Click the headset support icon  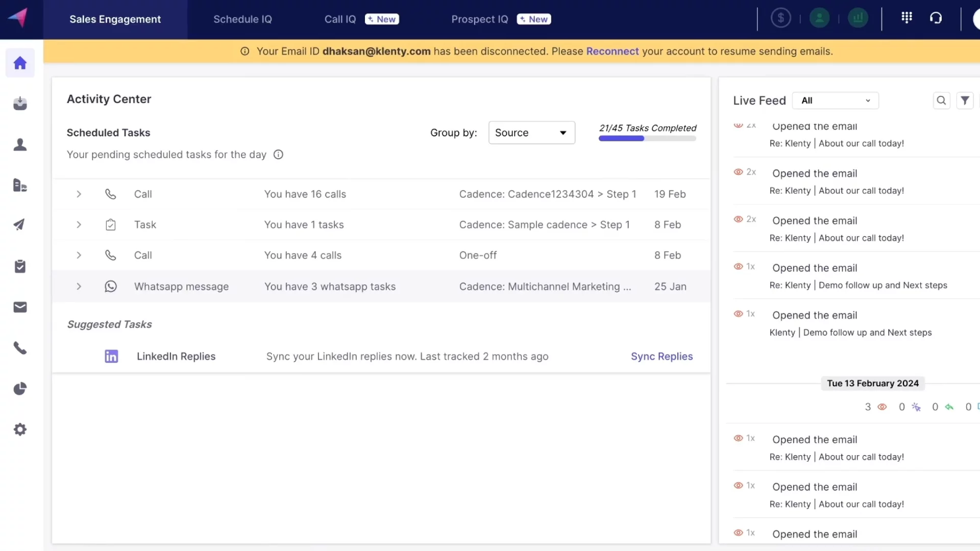point(936,18)
